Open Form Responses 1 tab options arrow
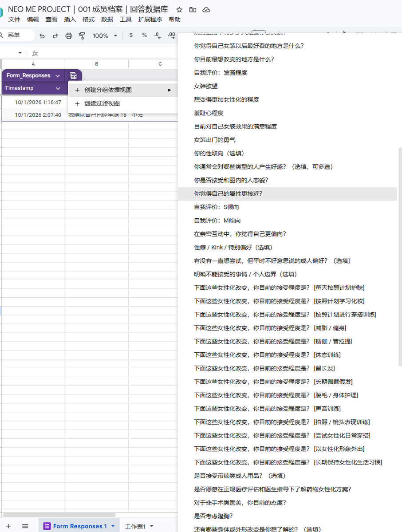402x532 pixels. (x=113, y=526)
